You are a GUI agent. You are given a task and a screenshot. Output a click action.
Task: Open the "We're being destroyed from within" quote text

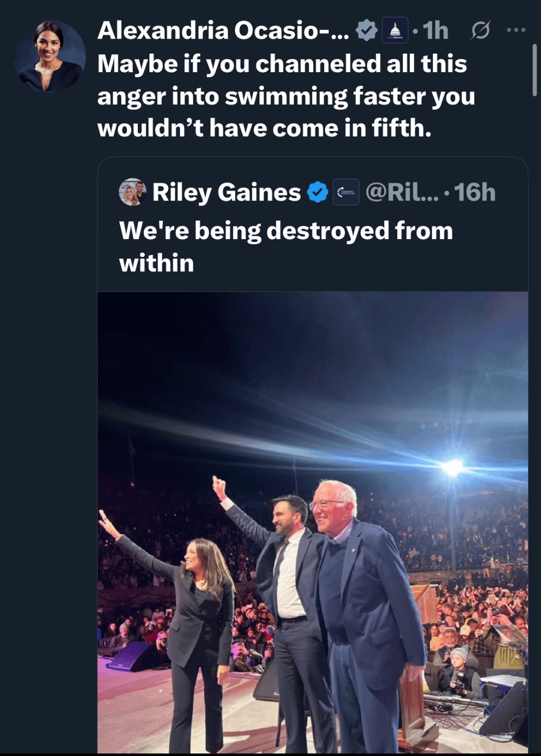[286, 247]
